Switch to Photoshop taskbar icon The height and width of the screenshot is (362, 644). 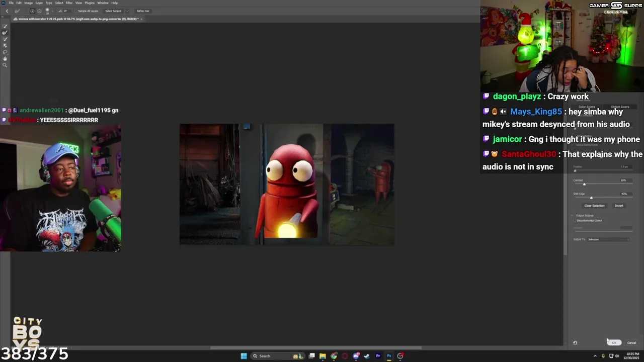389,356
